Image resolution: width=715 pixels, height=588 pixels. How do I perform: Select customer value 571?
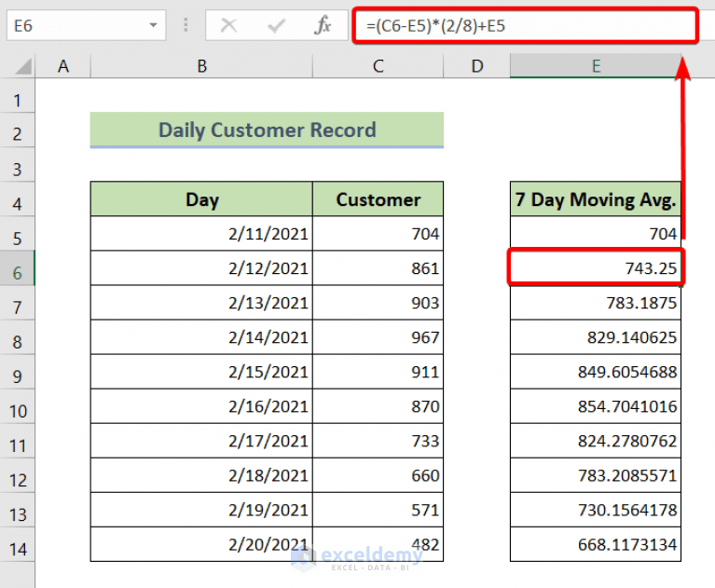(x=378, y=510)
